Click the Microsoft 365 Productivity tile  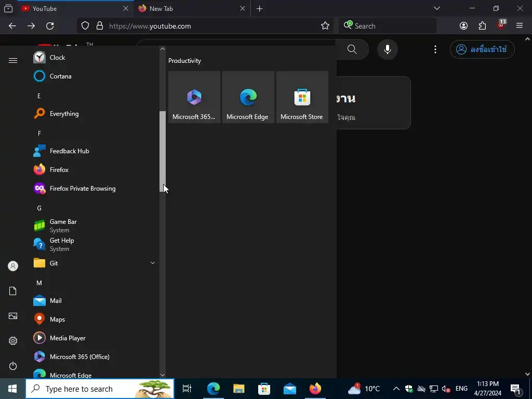click(194, 97)
